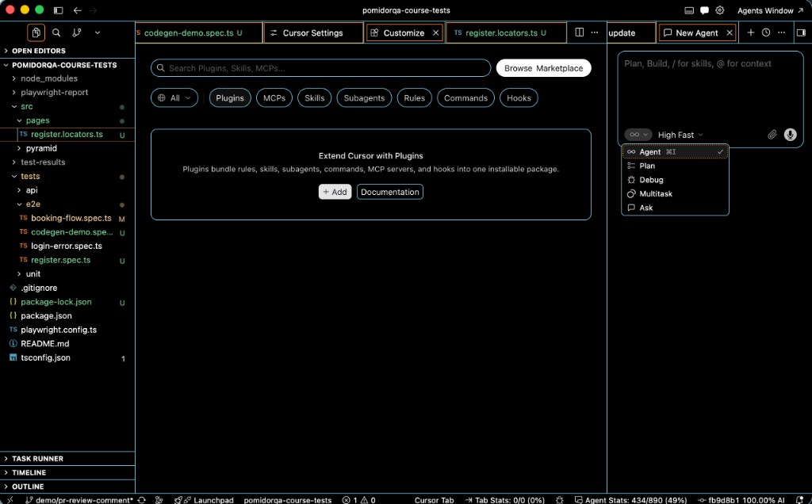Open the Search view in sidebar
Screen dimensions: 812x504
pyautogui.click(x=56, y=32)
